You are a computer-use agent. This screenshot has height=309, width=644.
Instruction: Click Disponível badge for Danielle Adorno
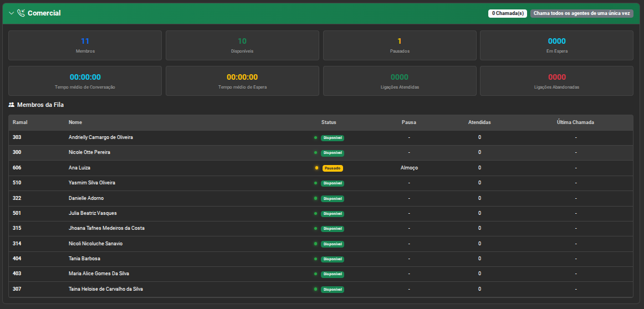pos(333,199)
